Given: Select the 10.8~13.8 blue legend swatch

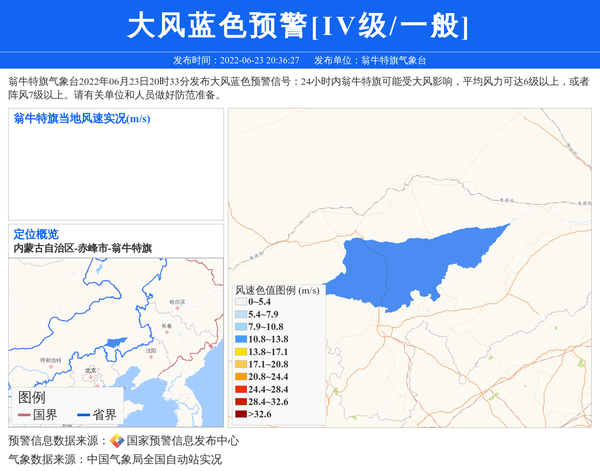Looking at the screenshot, I should [240, 339].
